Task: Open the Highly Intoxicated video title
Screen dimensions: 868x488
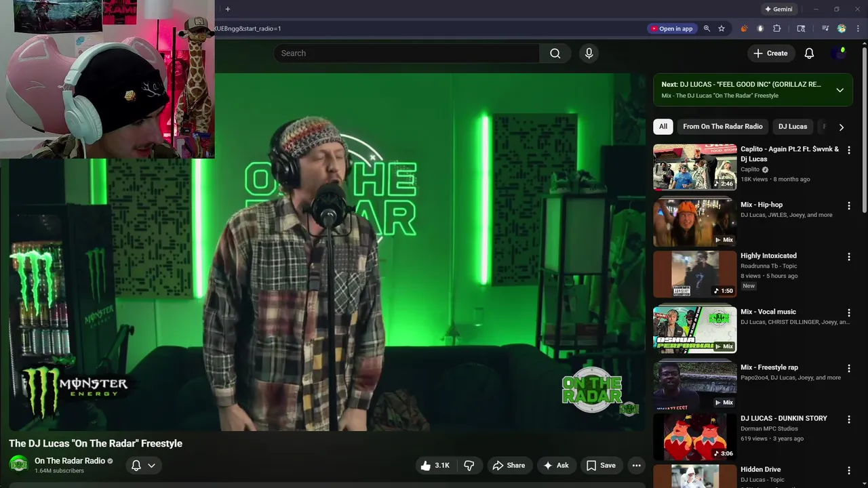Action: (768, 256)
